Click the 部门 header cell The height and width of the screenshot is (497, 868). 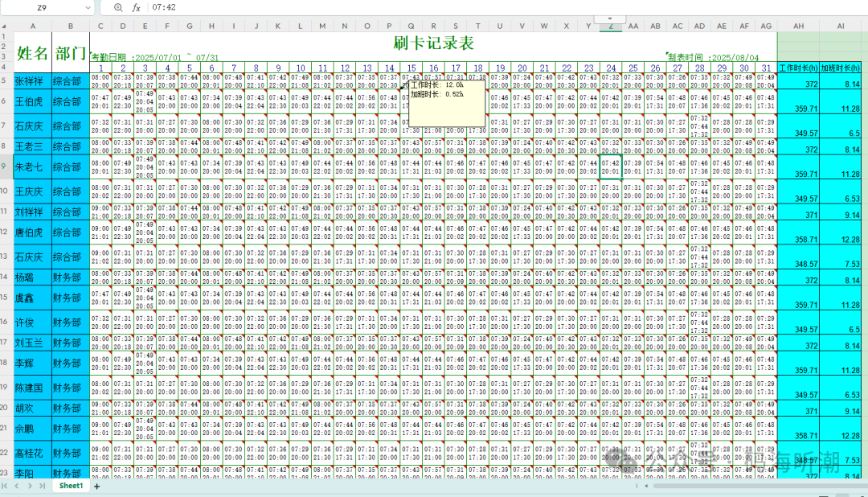pyautogui.click(x=70, y=52)
